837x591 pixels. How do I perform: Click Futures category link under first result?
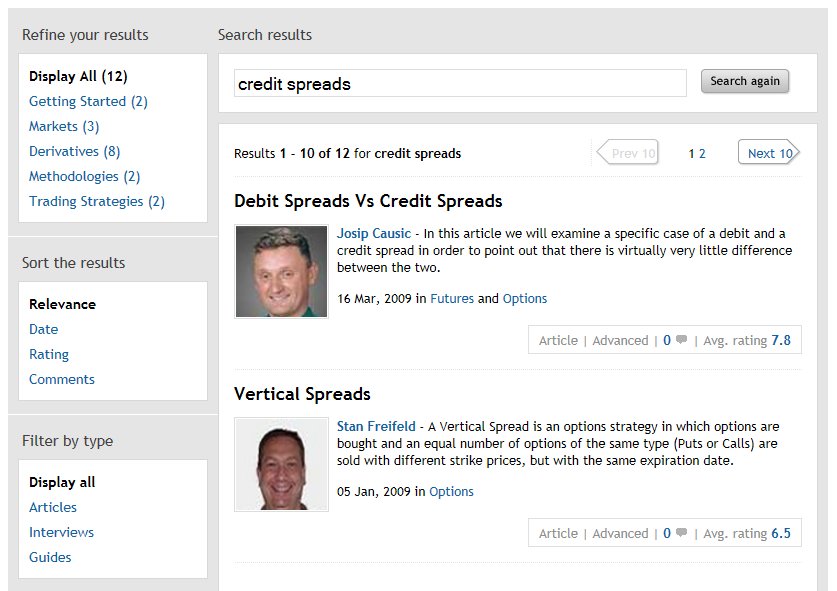[x=452, y=299]
